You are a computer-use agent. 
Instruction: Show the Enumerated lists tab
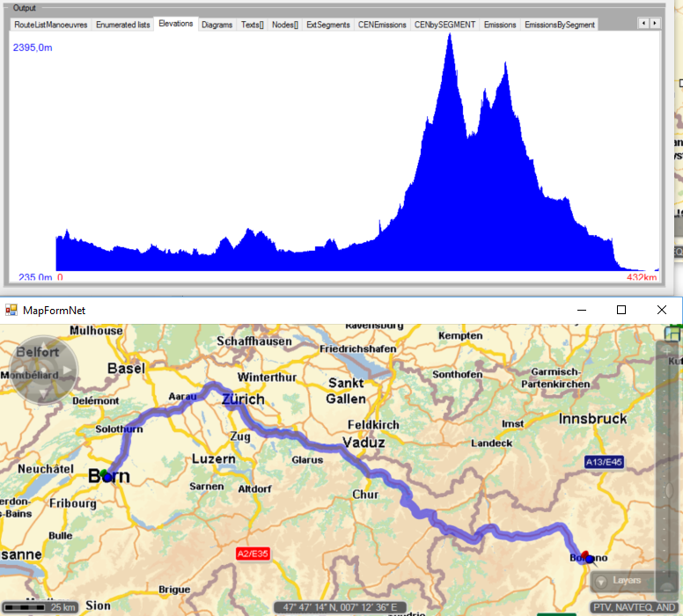(x=122, y=25)
